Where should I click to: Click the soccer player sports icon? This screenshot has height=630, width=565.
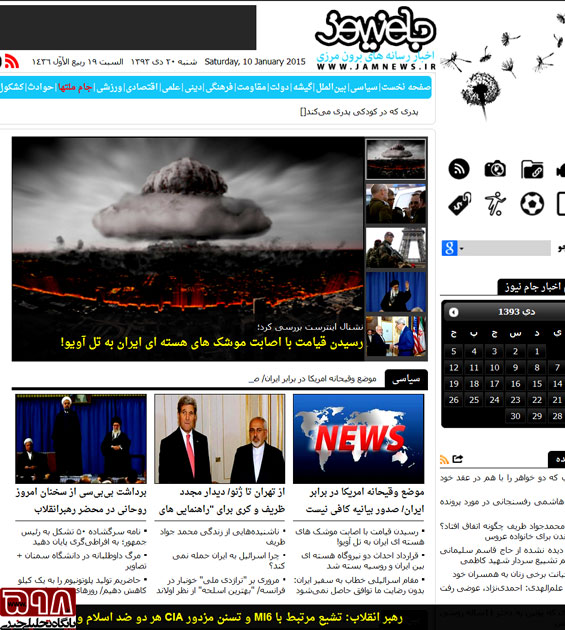495,204
